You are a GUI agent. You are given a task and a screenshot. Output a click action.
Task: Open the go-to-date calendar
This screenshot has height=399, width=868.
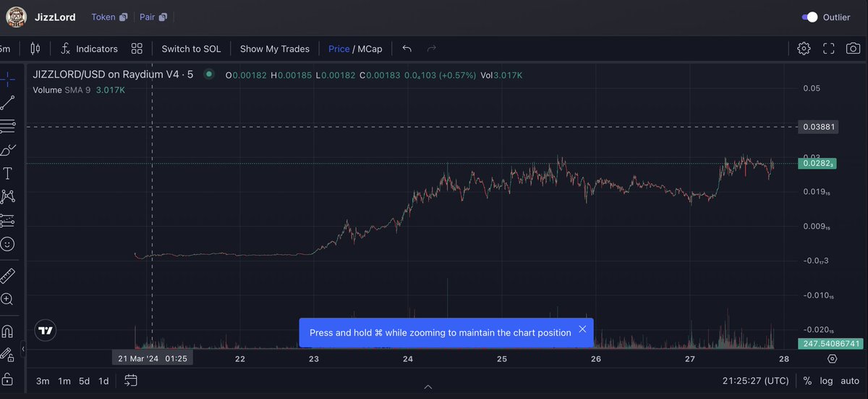point(131,380)
